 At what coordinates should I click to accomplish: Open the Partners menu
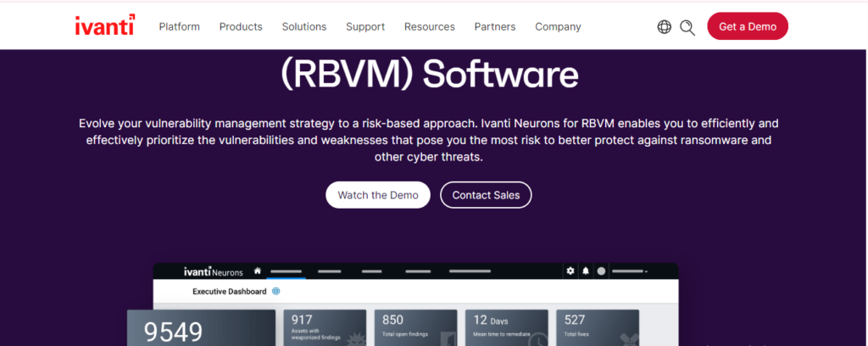[495, 26]
